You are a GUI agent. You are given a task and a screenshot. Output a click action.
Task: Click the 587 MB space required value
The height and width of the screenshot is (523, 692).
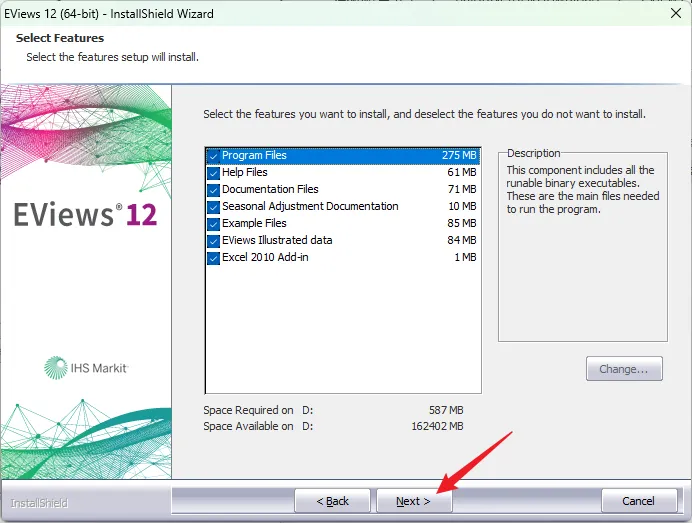pos(446,410)
